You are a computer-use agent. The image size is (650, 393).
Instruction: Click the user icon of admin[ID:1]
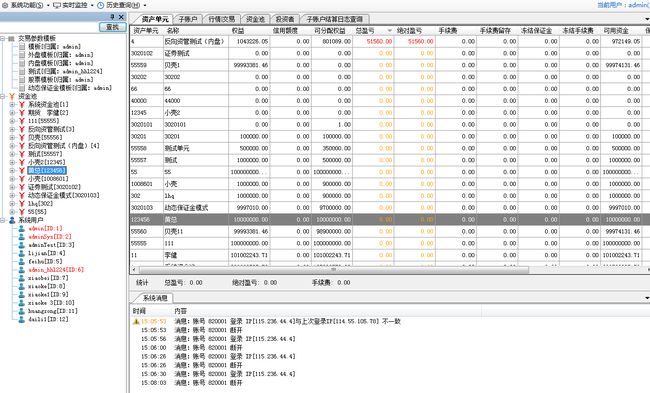coord(22,228)
